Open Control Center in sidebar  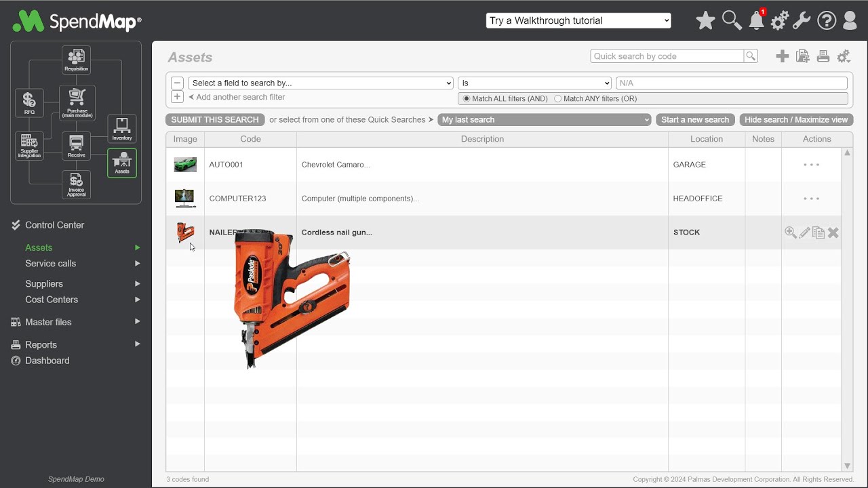click(54, 225)
